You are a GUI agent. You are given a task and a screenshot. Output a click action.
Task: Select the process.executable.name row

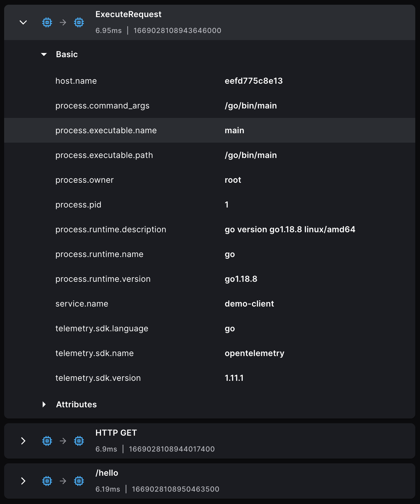click(x=106, y=130)
